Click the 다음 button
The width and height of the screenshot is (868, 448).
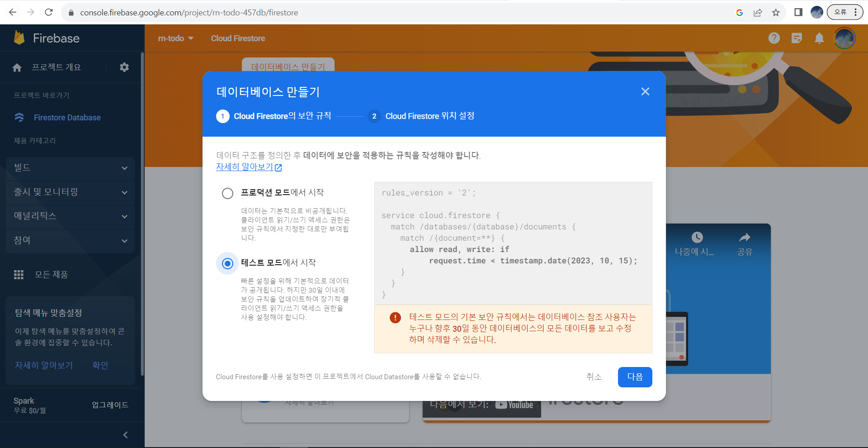coord(635,377)
